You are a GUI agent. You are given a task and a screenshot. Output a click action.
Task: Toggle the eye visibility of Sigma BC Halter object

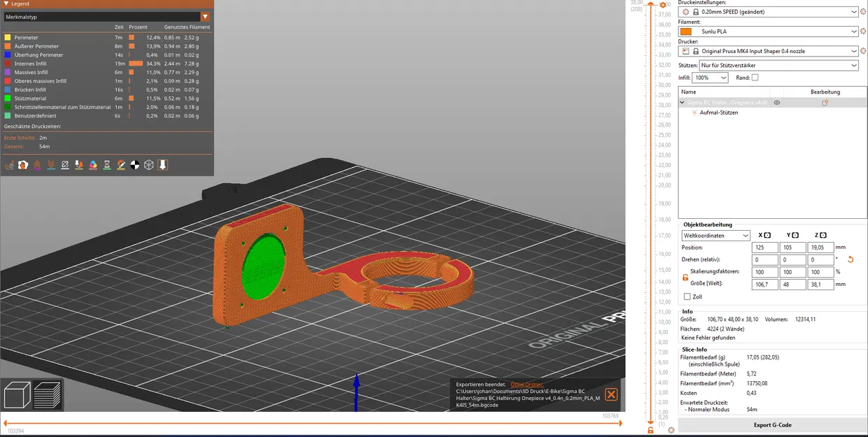coord(776,103)
